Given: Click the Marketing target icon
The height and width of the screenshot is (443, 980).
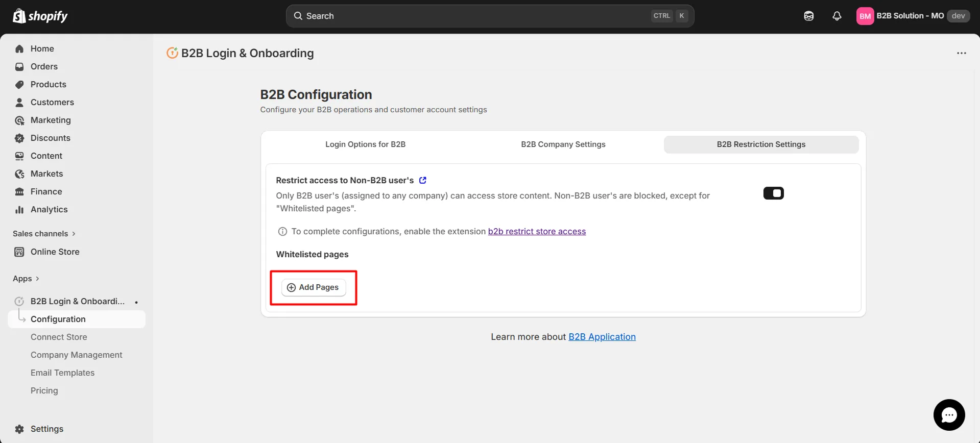Looking at the screenshot, I should [19, 120].
